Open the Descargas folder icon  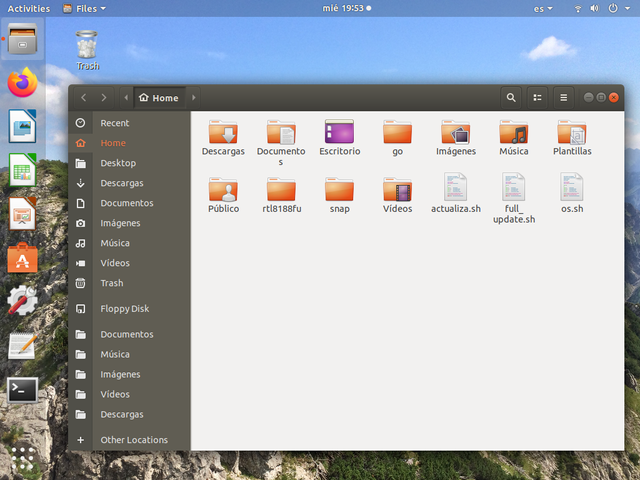click(223, 133)
